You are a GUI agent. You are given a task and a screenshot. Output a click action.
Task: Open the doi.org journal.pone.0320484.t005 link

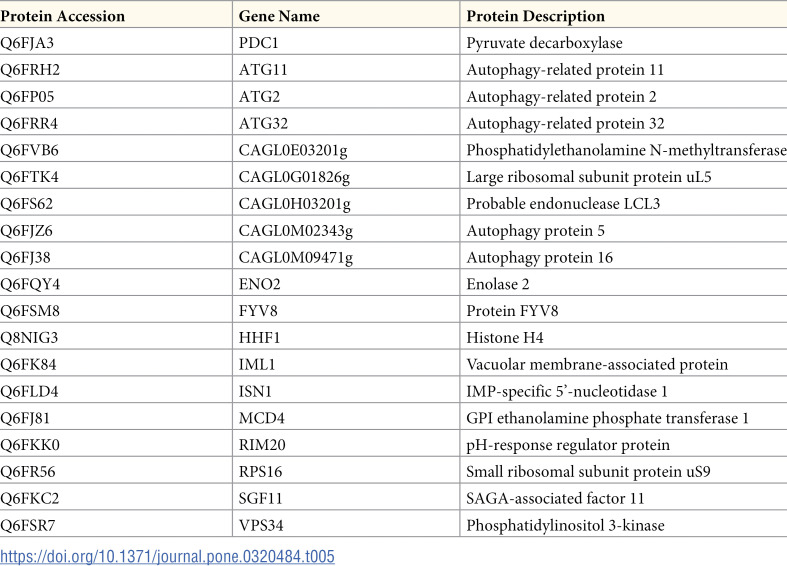pyautogui.click(x=167, y=556)
